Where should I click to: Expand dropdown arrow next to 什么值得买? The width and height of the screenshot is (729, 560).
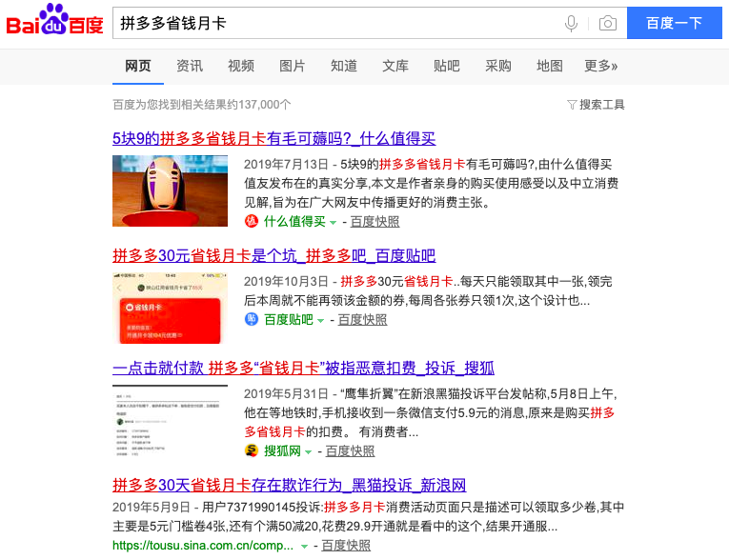334,223
